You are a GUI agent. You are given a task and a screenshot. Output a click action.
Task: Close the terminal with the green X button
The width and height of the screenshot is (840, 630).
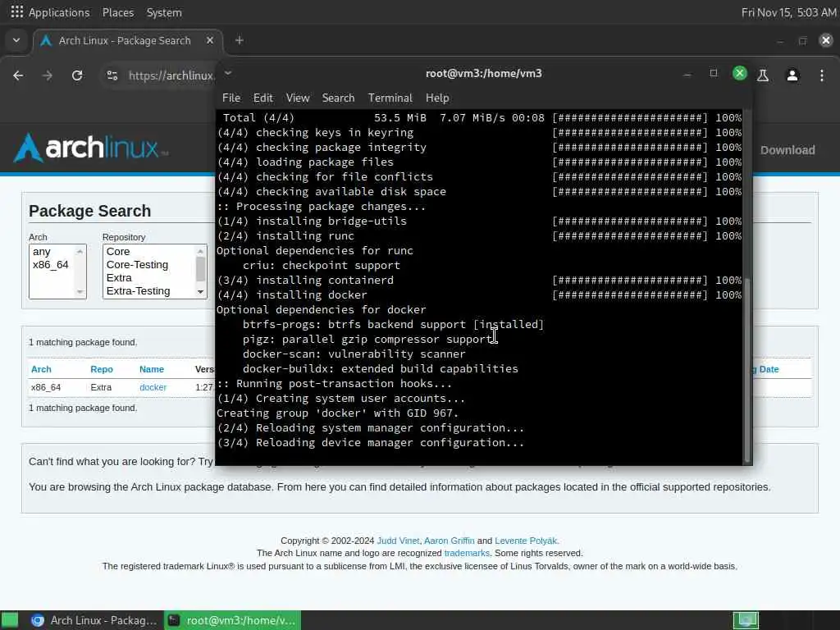point(739,73)
